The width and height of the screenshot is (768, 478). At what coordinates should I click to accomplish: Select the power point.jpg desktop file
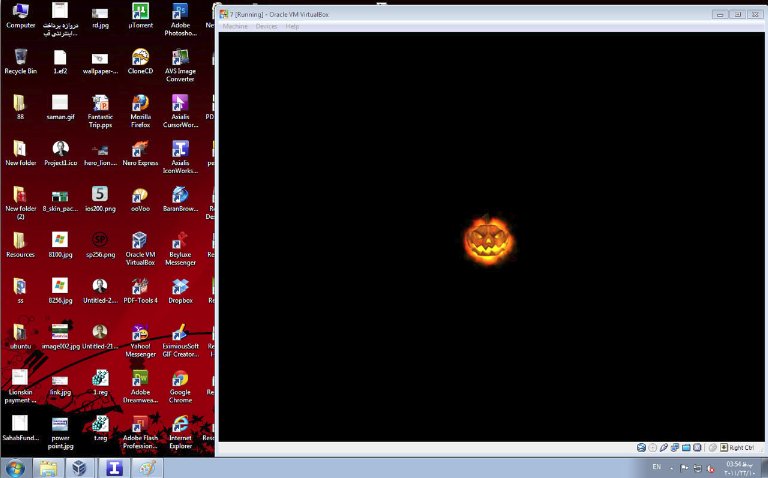point(60,432)
